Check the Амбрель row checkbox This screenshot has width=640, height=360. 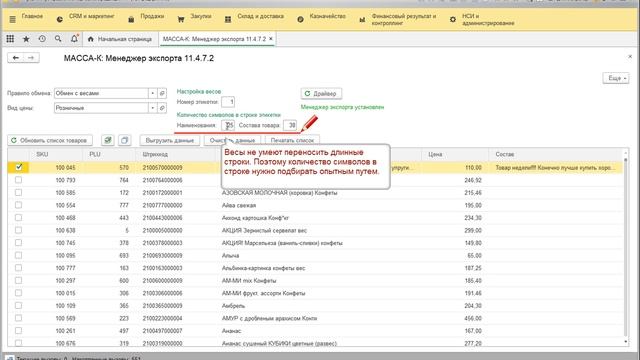[18, 305]
